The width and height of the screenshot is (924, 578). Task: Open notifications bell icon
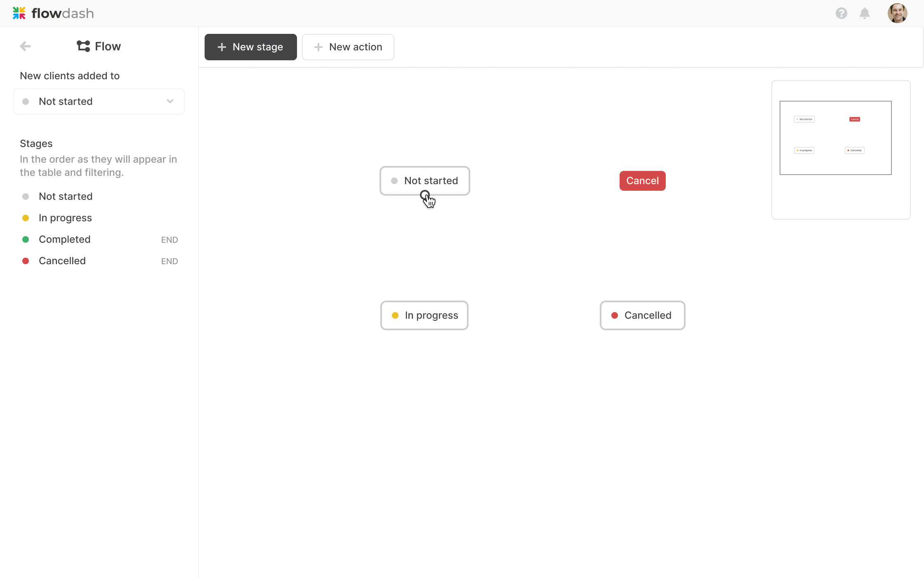click(865, 14)
